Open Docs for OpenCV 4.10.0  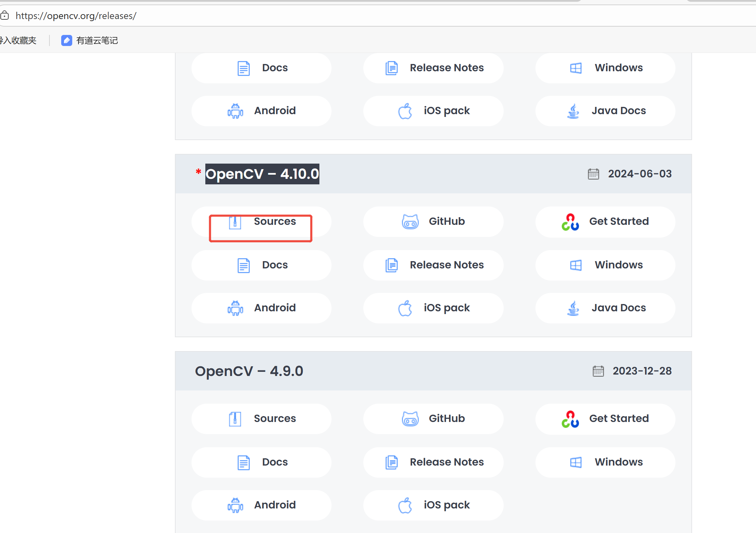pyautogui.click(x=261, y=265)
